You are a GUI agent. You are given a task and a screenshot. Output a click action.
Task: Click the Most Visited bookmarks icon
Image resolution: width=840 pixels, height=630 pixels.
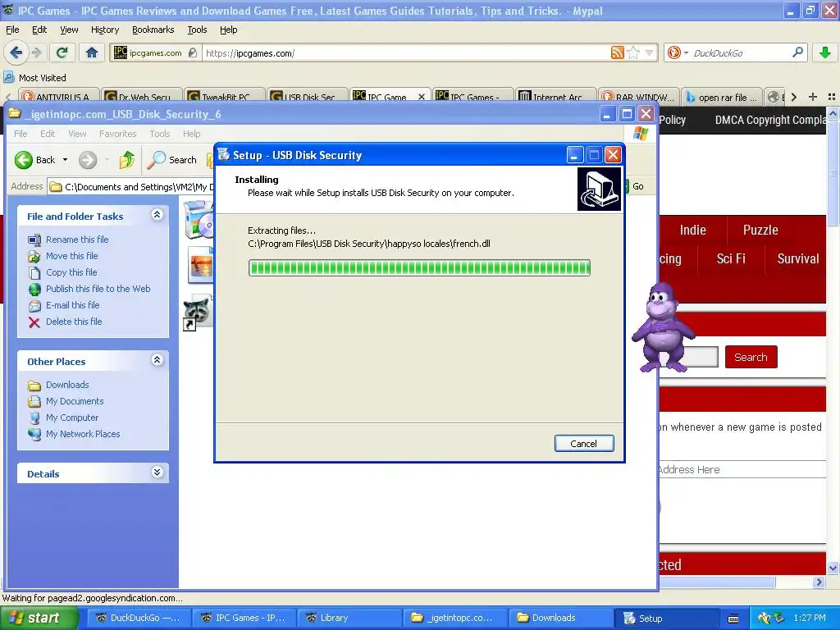tap(8, 77)
